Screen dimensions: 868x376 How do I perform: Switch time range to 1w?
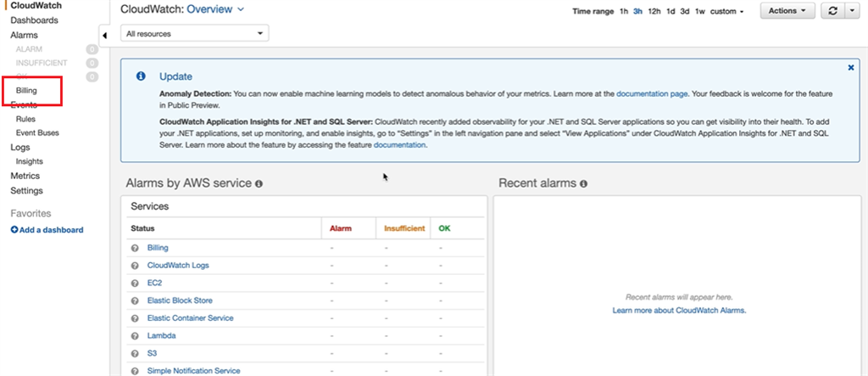click(700, 12)
